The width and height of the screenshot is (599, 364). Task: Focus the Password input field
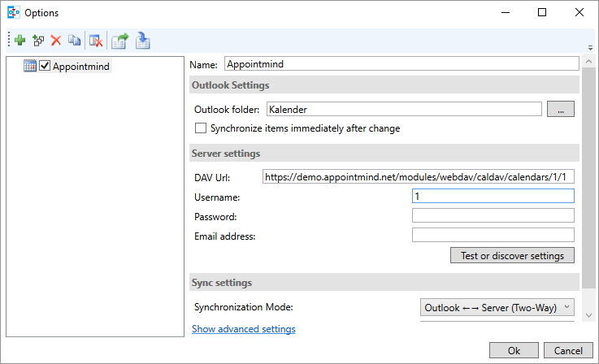pyautogui.click(x=493, y=216)
